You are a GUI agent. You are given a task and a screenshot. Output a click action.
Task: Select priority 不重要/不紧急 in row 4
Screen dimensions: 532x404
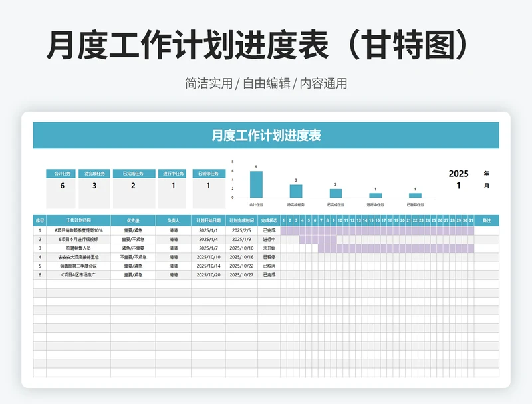tap(133, 257)
